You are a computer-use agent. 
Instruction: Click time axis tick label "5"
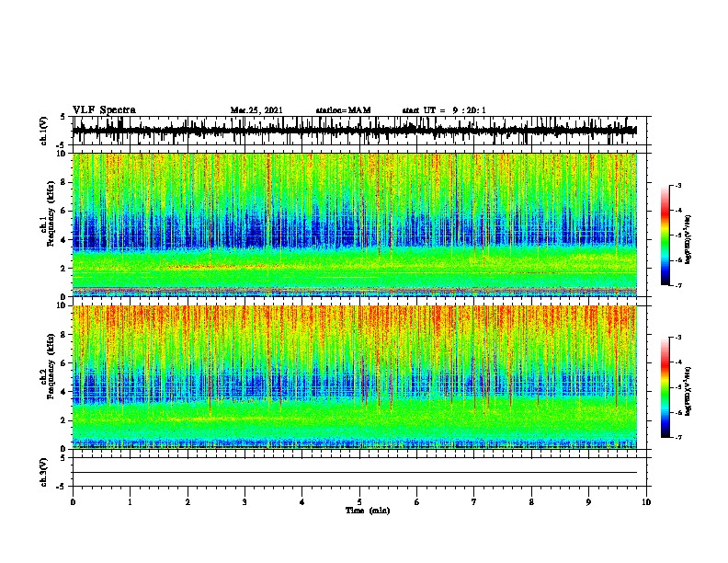pyautogui.click(x=359, y=502)
